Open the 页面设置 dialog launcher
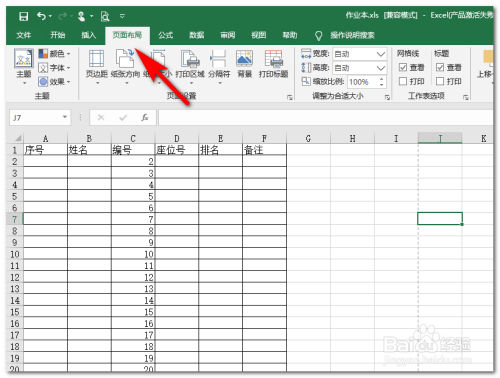 [x=290, y=97]
